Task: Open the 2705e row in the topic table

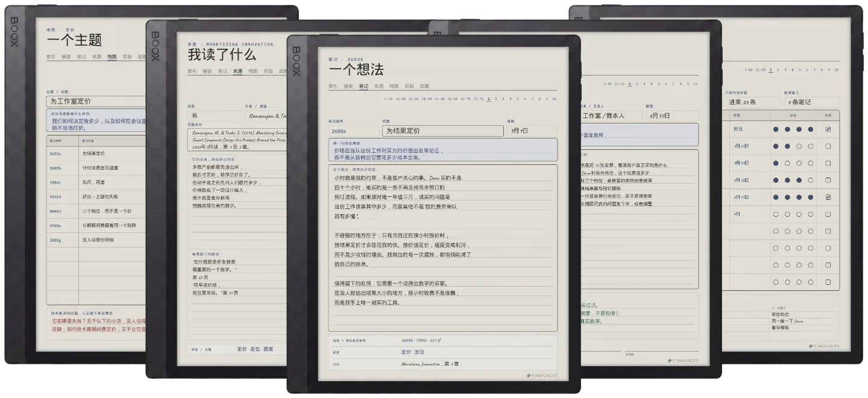Action: pyautogui.click(x=96, y=225)
